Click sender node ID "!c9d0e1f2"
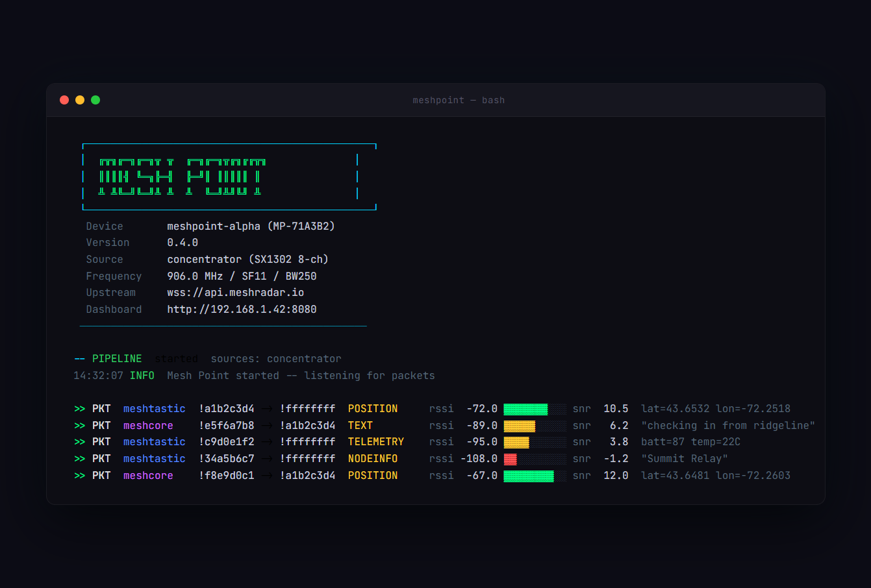 227,442
